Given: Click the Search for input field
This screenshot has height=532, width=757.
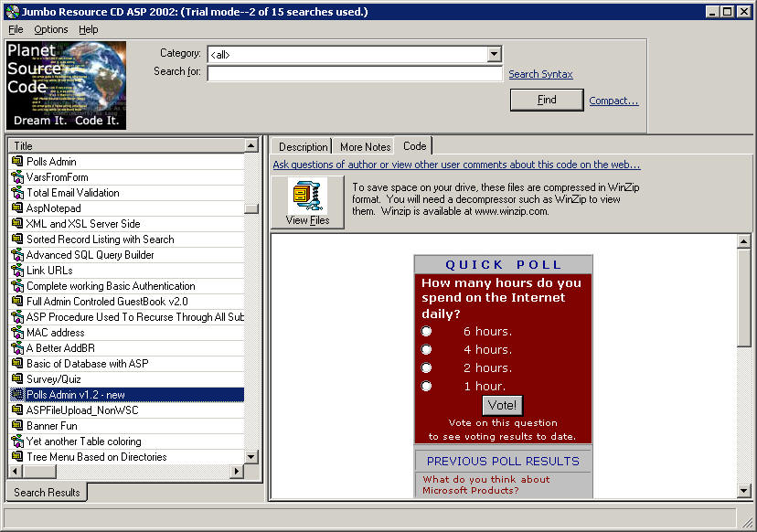Looking at the screenshot, I should coord(355,73).
